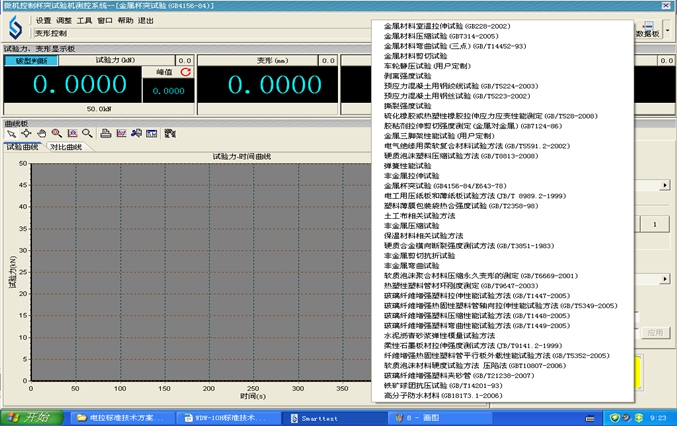677x426 pixels.
Task: Select the arrow pointer tool in curve toolbar
Action: point(11,133)
